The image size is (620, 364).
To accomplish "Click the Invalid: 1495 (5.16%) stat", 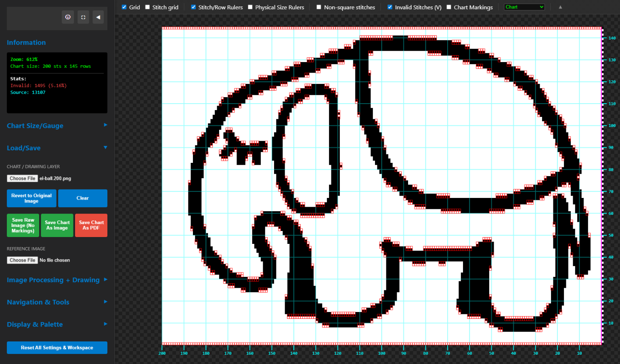I will point(38,85).
